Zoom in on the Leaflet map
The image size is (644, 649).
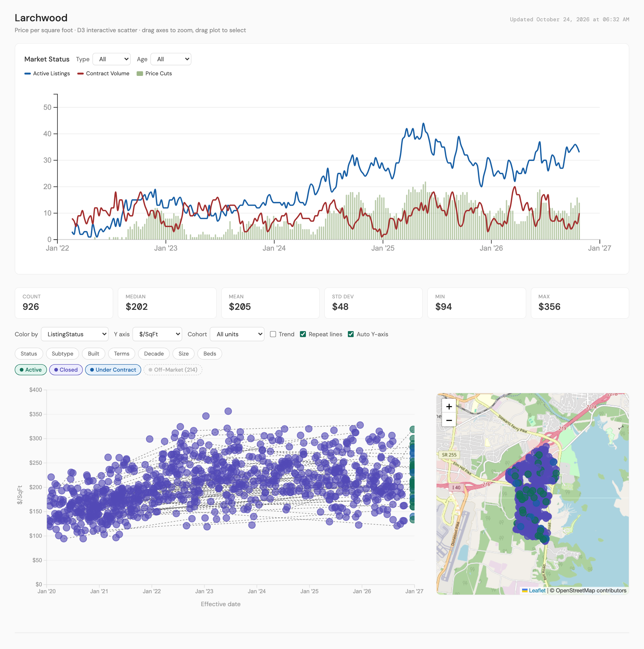[449, 406]
